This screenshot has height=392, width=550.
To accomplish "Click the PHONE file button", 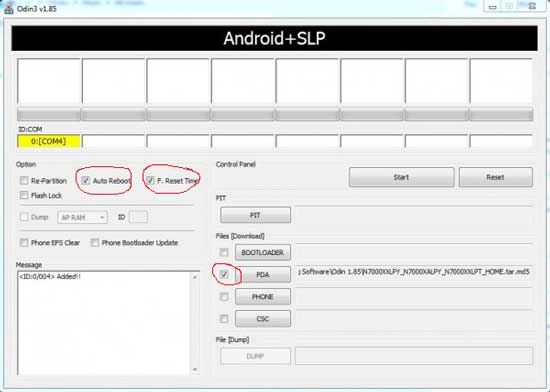I will tap(263, 297).
